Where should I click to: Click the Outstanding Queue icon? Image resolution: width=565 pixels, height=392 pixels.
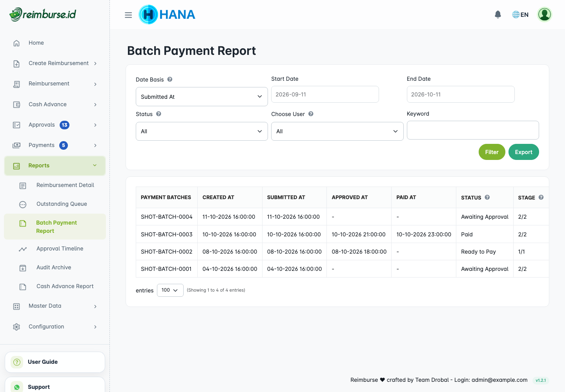(x=23, y=204)
